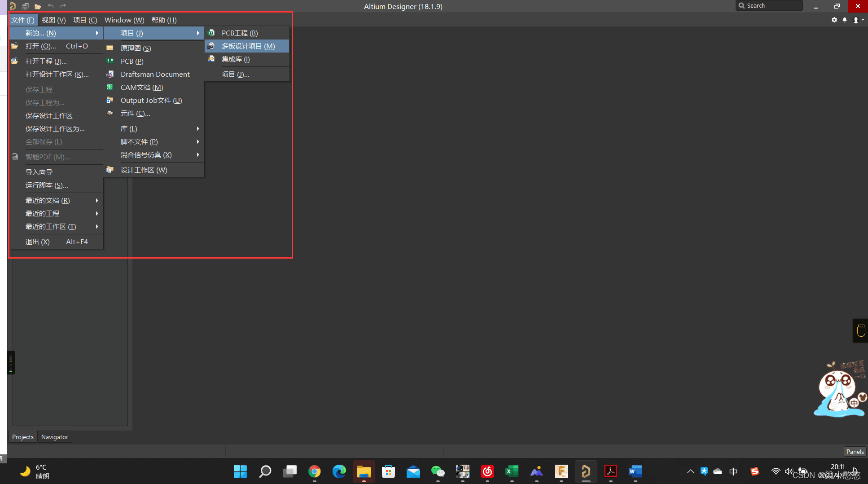Click the CAM文档 icon

[x=110, y=87]
